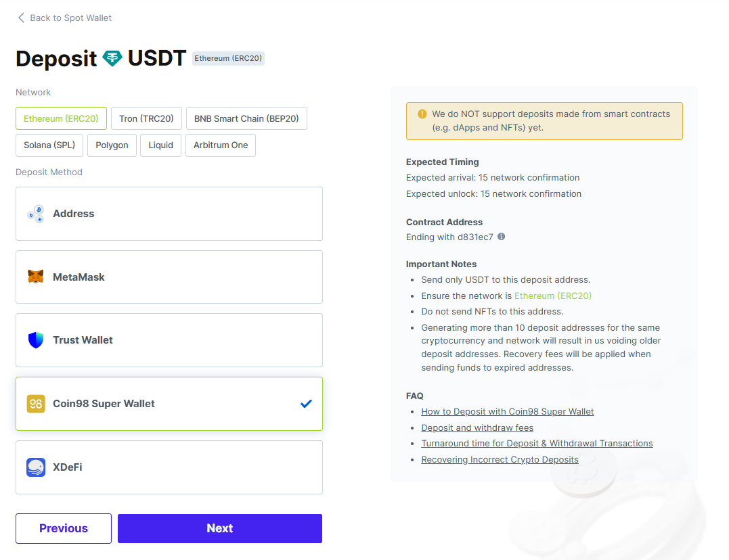Go back with the Previous button
Screen dimensions: 729x560
64,529
